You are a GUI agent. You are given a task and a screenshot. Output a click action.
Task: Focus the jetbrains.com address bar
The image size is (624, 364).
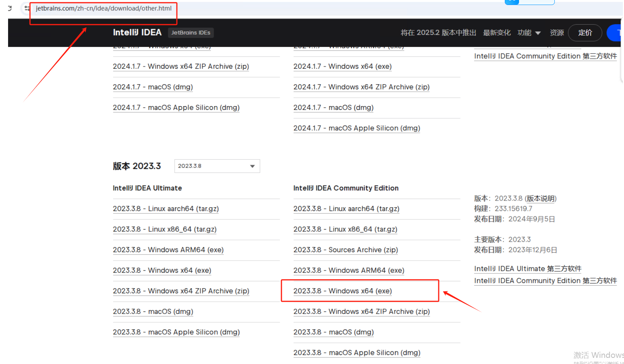(x=103, y=8)
